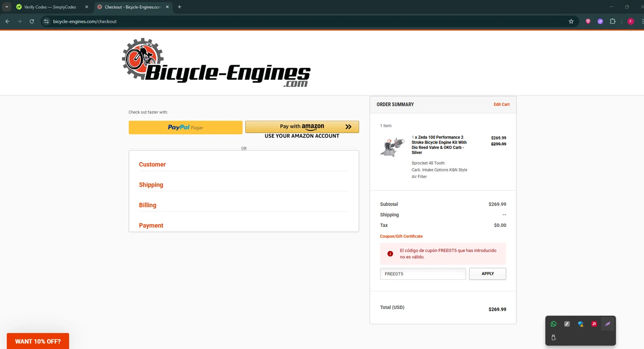Click the purple feather tray icon
Viewport: 644px width, 349px height.
(x=608, y=324)
